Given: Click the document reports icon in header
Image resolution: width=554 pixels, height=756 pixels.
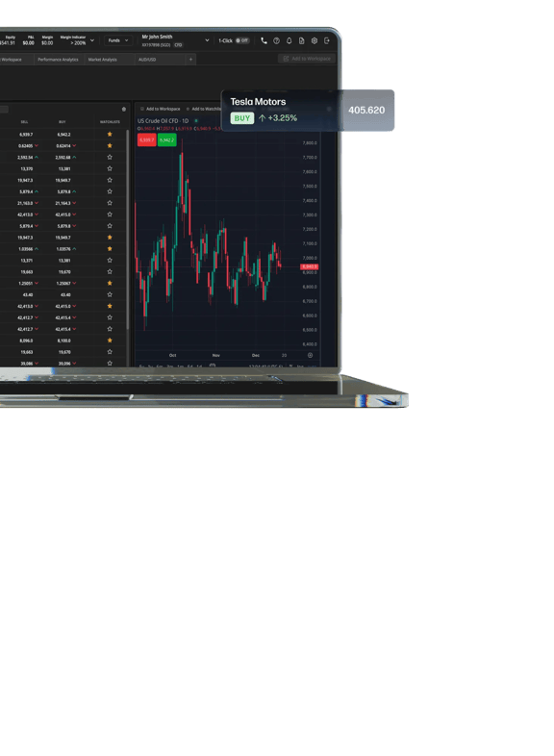Looking at the screenshot, I should (x=301, y=41).
